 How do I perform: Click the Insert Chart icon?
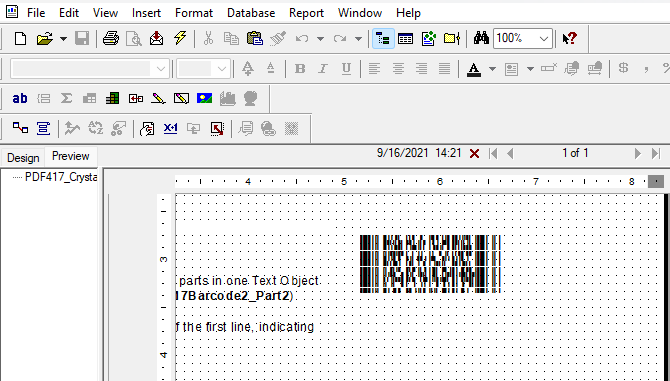[x=227, y=99]
